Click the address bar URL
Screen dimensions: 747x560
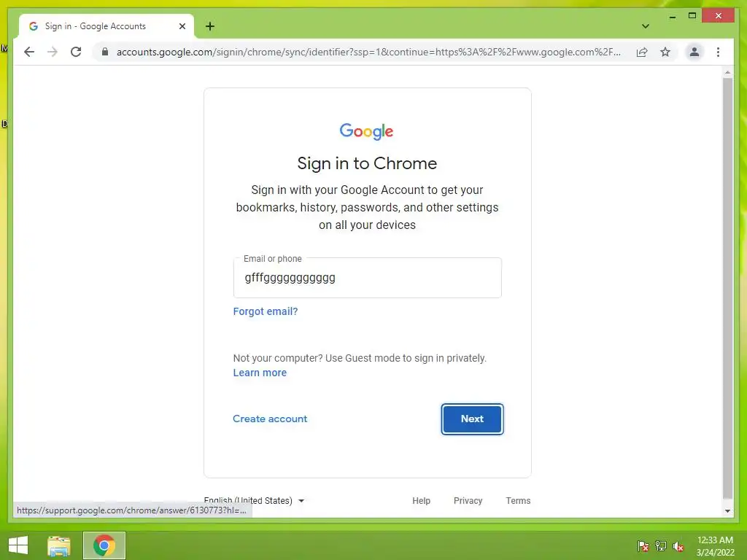pos(368,52)
